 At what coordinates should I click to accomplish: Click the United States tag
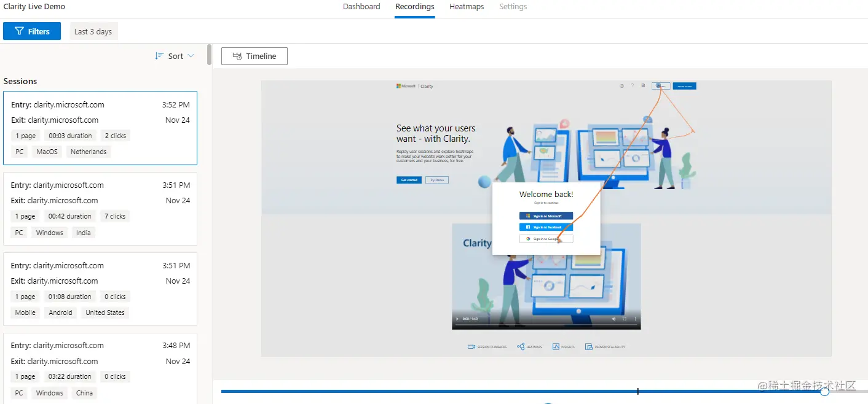[105, 313]
